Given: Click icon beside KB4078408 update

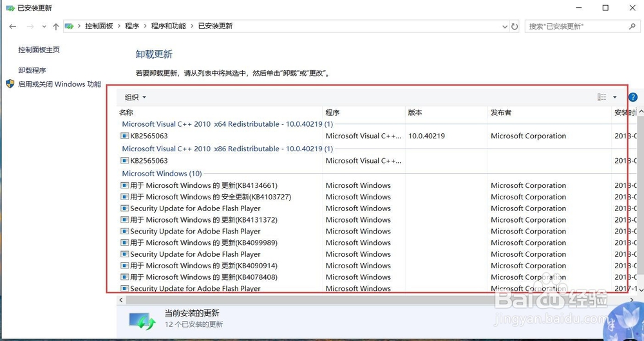Looking at the screenshot, I should tap(124, 277).
